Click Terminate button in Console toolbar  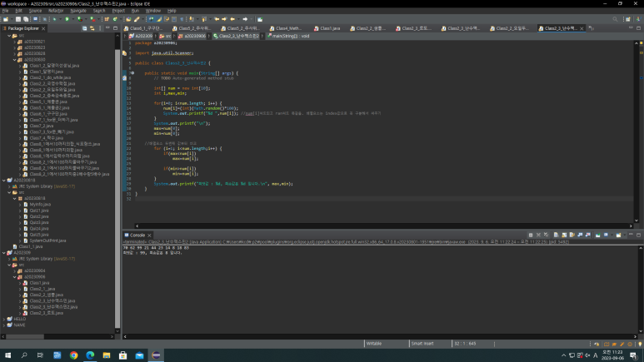click(531, 236)
